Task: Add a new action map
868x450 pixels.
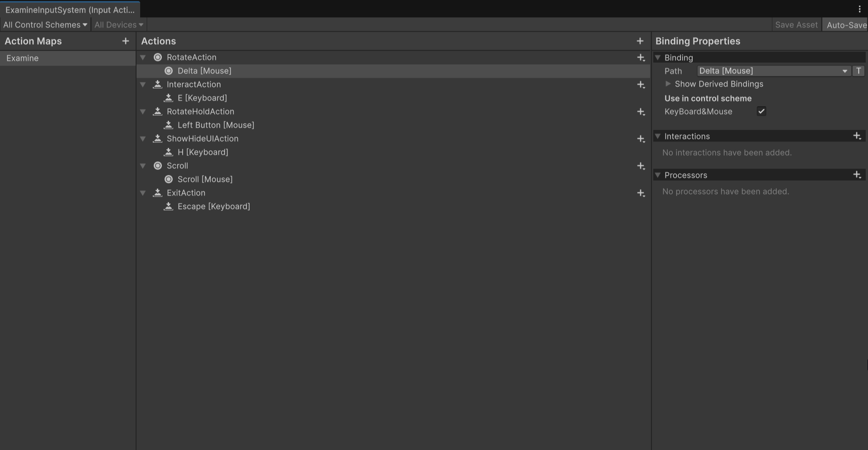Action: 126,41
